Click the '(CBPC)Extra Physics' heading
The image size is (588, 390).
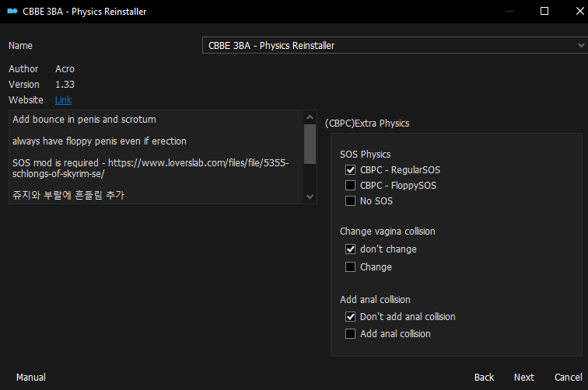pos(367,124)
